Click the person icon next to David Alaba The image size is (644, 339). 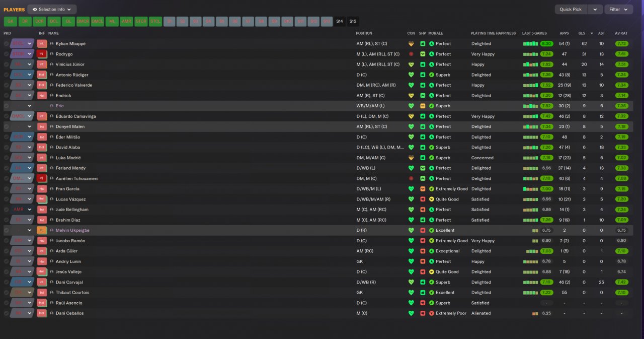pyautogui.click(x=52, y=148)
